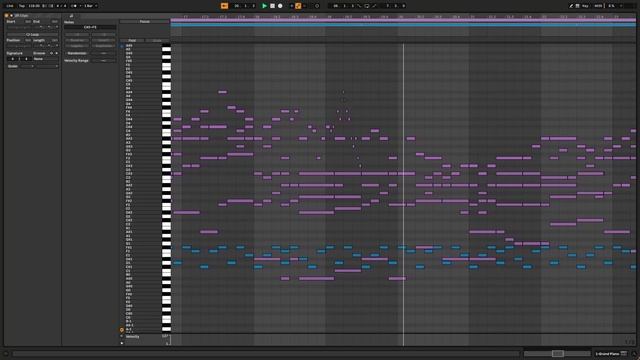Select the tempo value field

(x=34, y=6)
